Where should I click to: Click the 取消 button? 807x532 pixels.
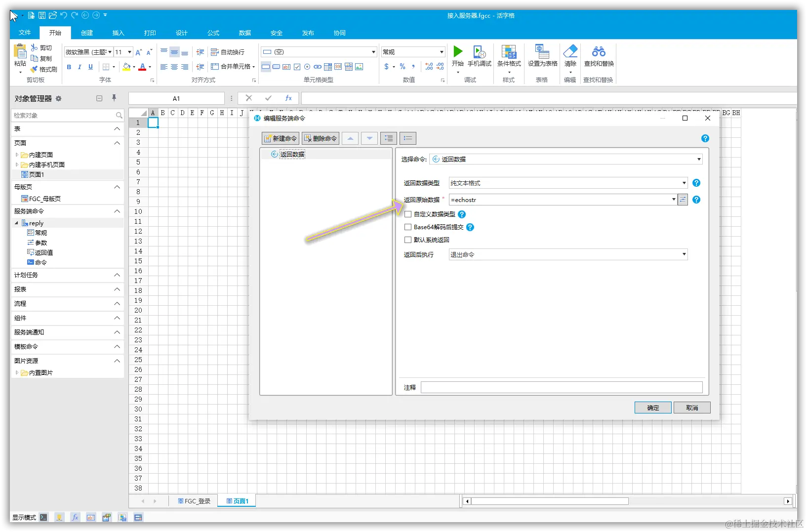[692, 408]
